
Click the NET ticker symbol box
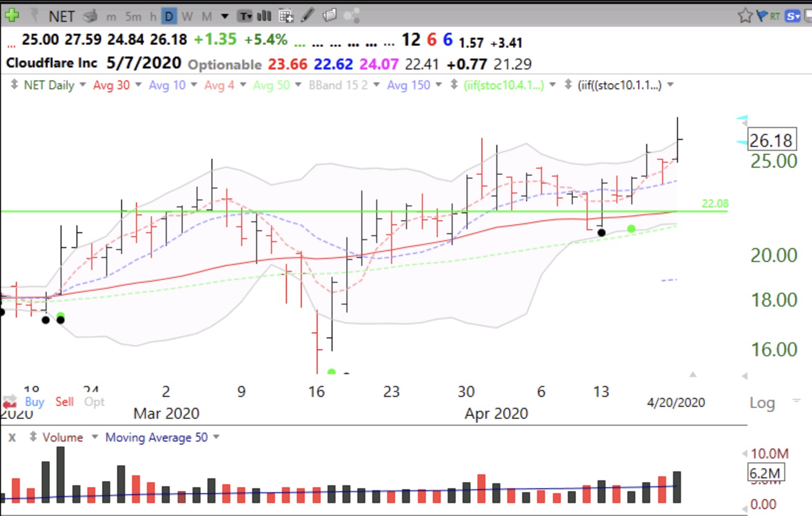point(62,16)
